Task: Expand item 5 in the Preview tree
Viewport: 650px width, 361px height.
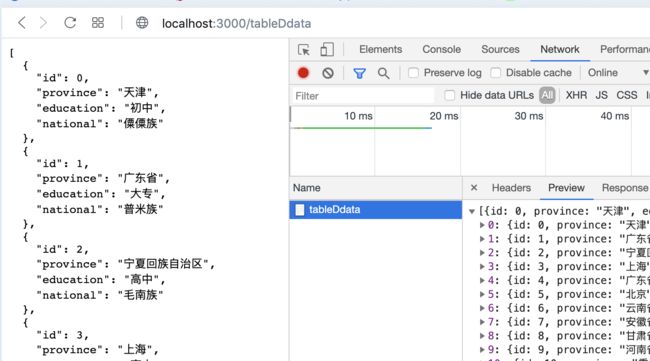Action: pyautogui.click(x=482, y=294)
